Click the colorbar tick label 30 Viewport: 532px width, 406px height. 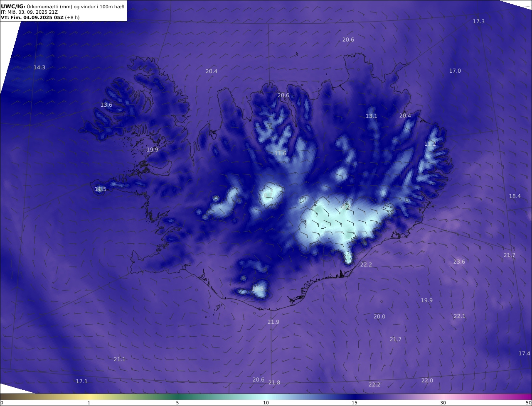pos(443,403)
